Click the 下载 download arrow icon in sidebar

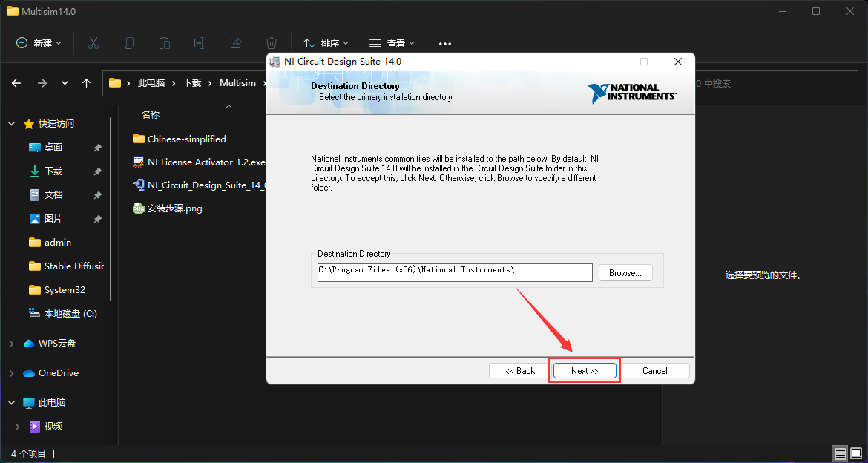click(x=35, y=171)
